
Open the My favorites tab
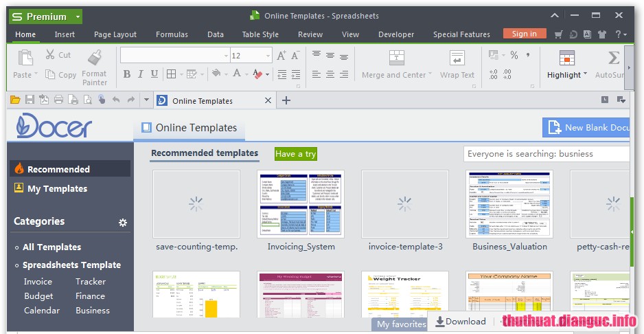click(401, 324)
